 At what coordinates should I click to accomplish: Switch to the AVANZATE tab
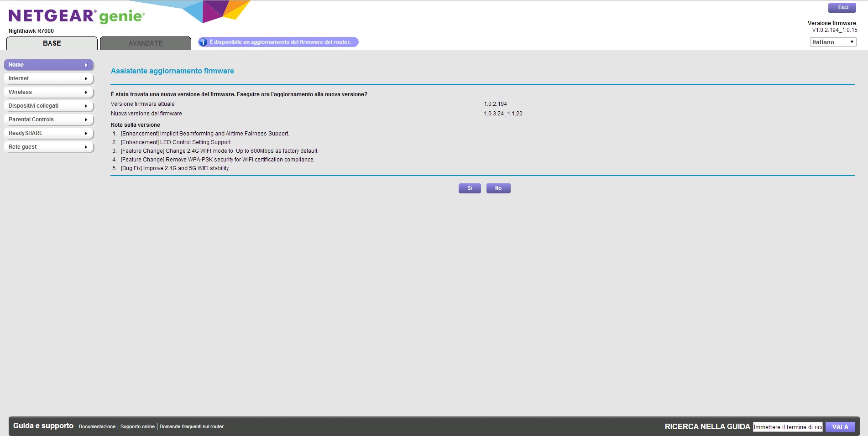point(145,43)
